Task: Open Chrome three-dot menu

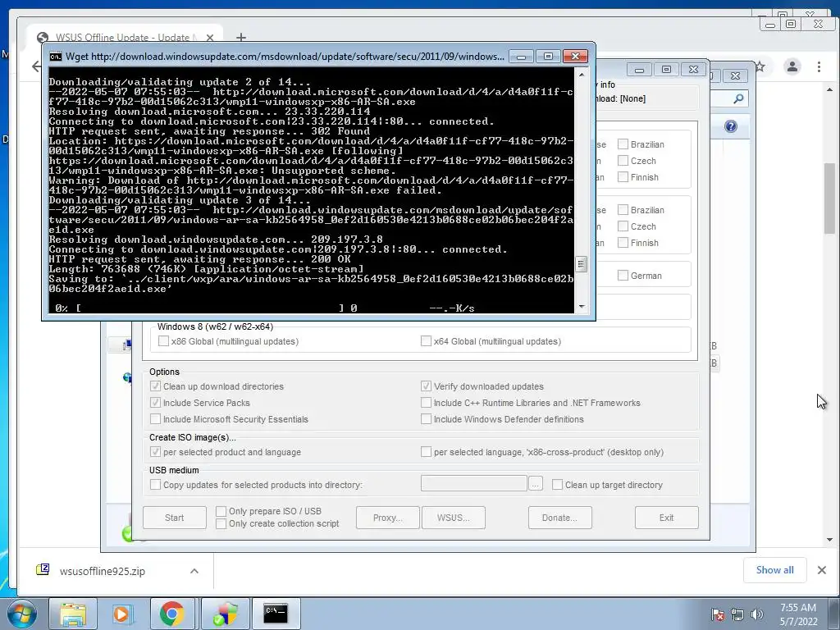Action: [x=819, y=66]
